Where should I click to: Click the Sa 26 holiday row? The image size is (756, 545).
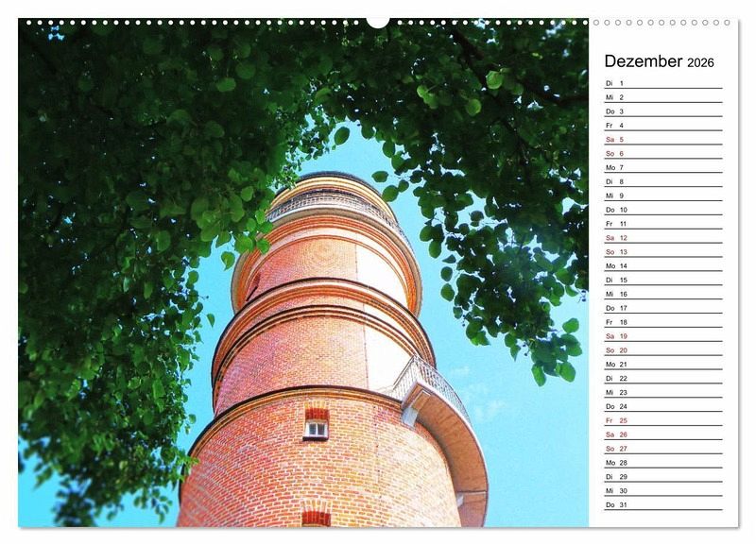point(662,434)
